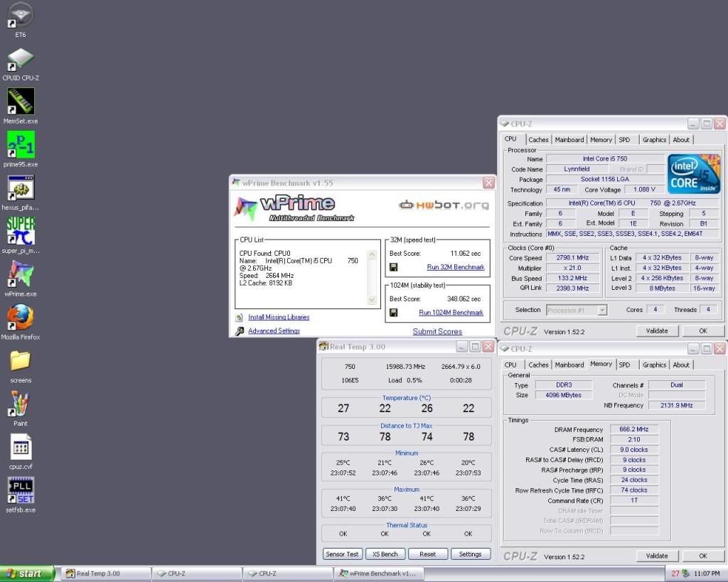
Task: Run the 1024M Benchmark in wPrime
Action: 451,313
